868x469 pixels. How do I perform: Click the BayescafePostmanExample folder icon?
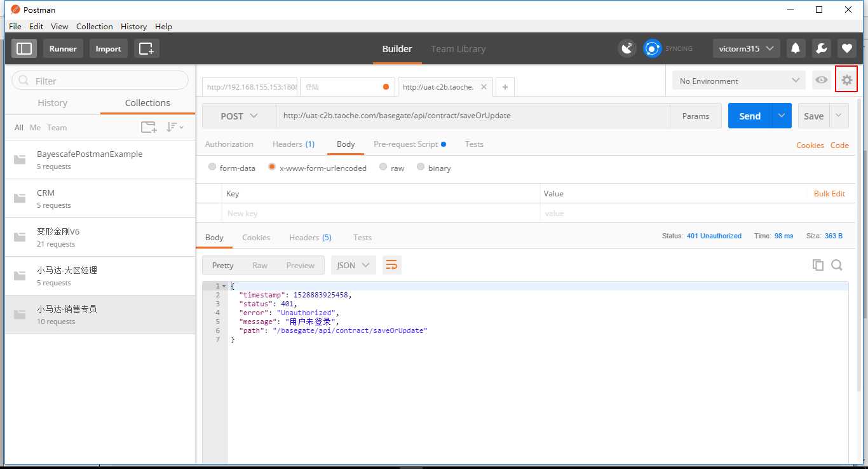click(20, 160)
